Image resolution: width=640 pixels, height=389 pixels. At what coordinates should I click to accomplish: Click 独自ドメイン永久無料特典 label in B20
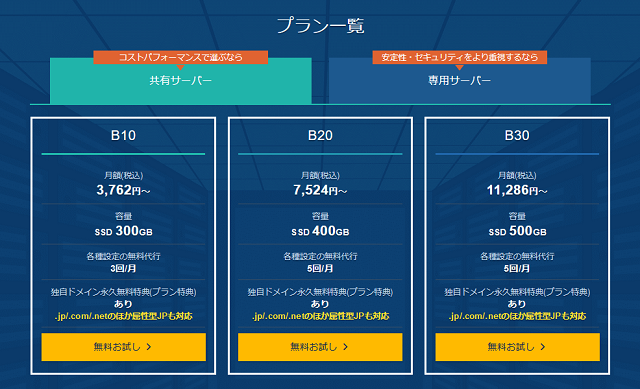pos(320,292)
